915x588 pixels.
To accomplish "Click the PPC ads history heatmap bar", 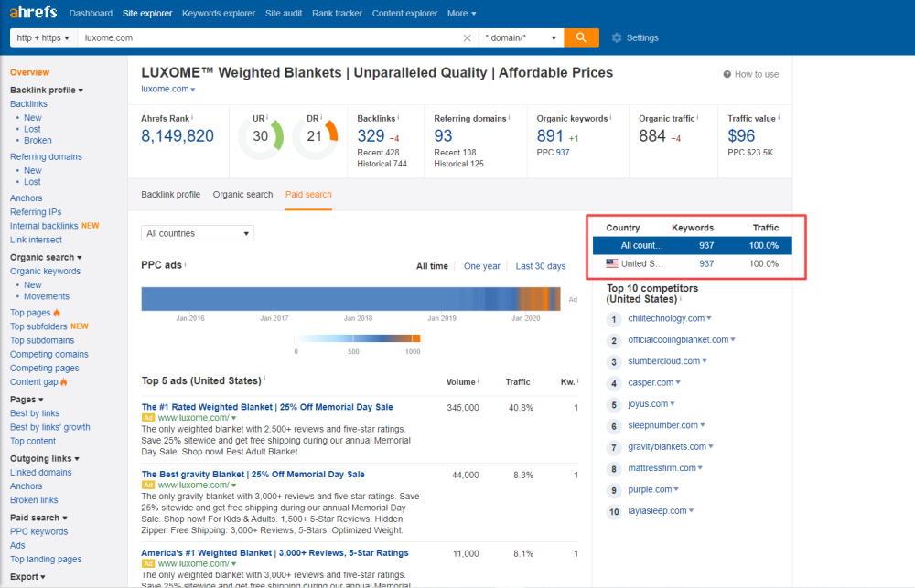I will [x=352, y=299].
